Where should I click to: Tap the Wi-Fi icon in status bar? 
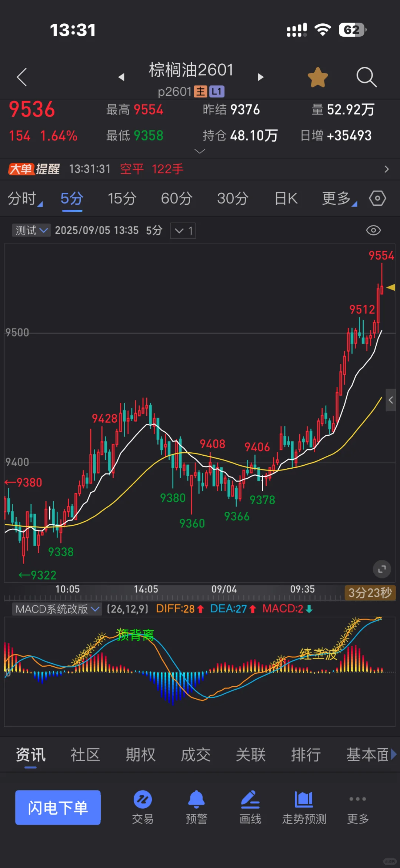click(x=323, y=30)
